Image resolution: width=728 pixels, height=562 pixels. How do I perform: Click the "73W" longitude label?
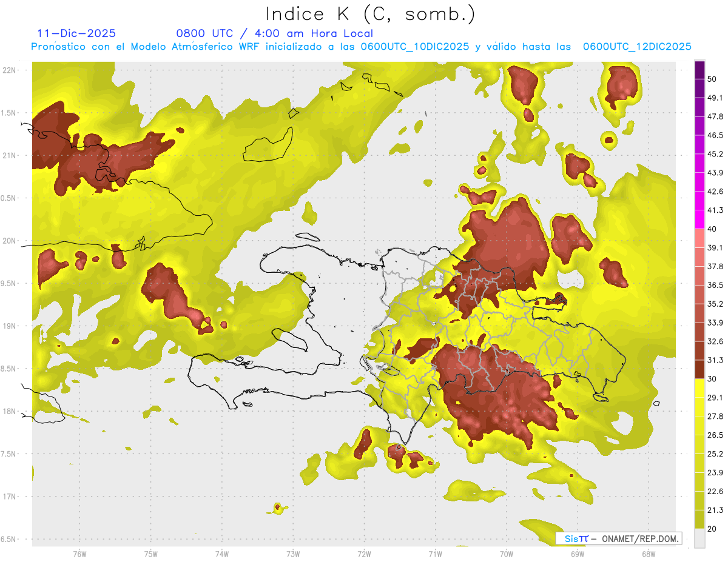click(293, 554)
